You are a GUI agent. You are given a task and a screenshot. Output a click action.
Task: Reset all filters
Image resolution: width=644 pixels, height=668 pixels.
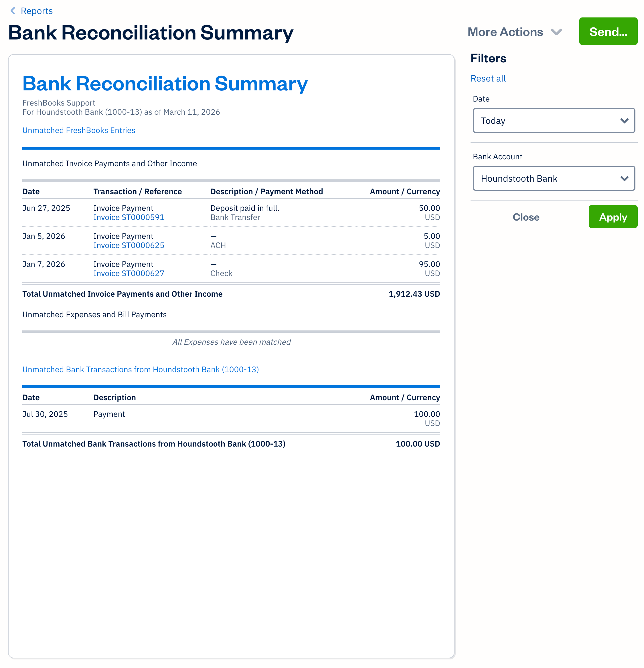pyautogui.click(x=488, y=78)
